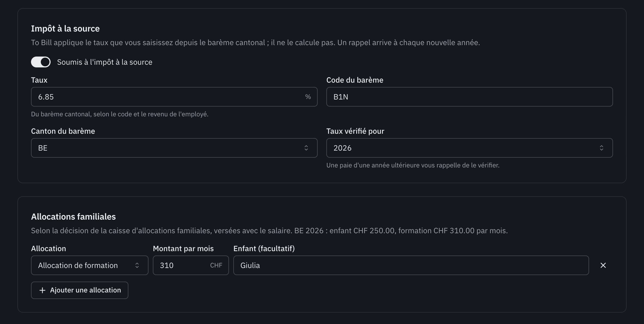Click hint text Du barème cantonal, selon le code
The image size is (644, 324).
(x=120, y=114)
